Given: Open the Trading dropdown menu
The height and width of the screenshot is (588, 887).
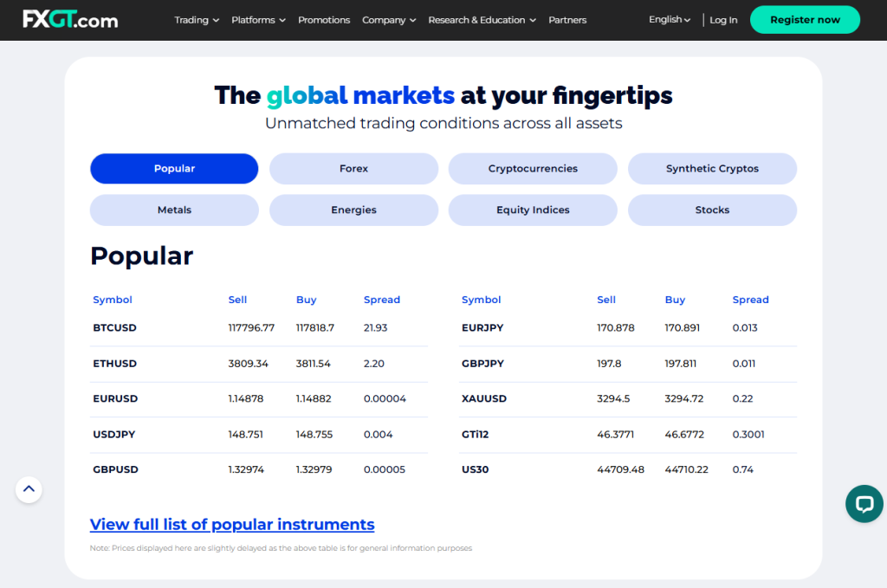Looking at the screenshot, I should (x=197, y=20).
